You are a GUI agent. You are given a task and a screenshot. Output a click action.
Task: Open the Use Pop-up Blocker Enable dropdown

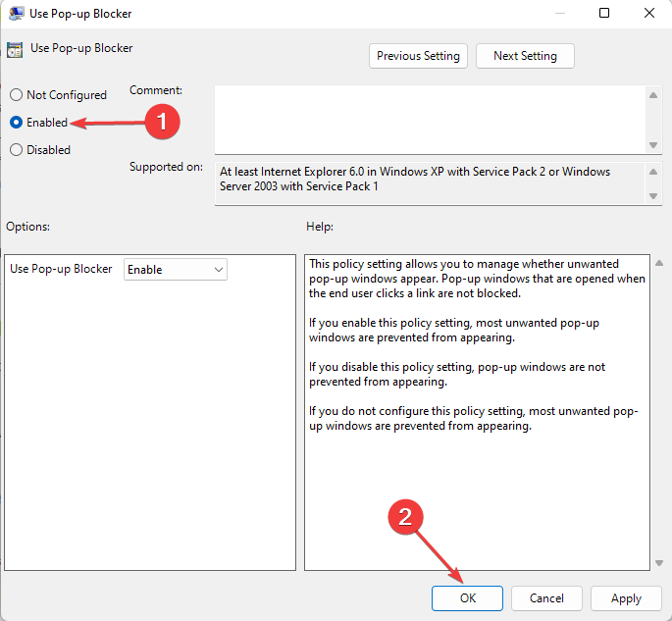(176, 270)
